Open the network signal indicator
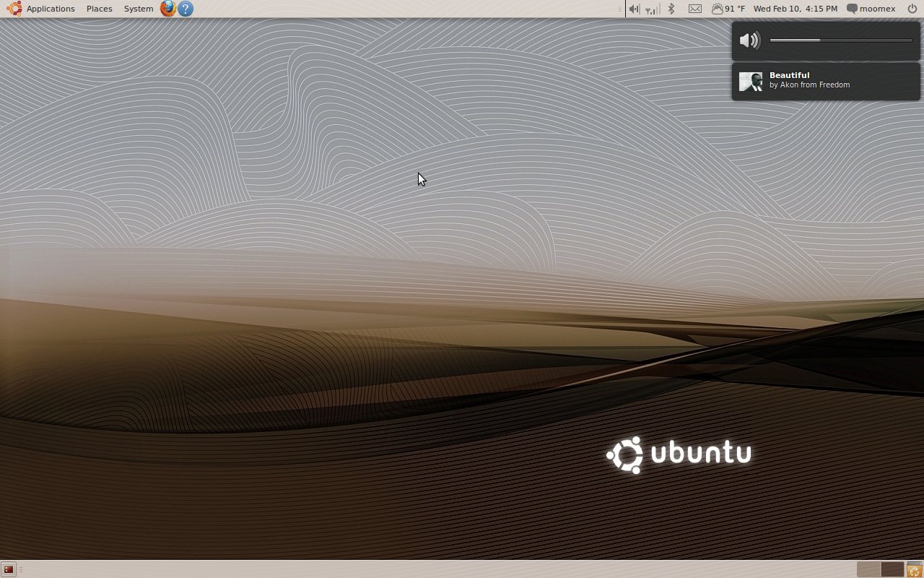The image size is (924, 578). tap(652, 9)
